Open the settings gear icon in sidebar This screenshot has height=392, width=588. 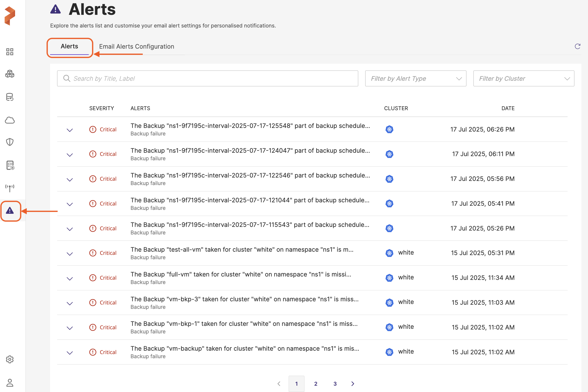pyautogui.click(x=10, y=359)
